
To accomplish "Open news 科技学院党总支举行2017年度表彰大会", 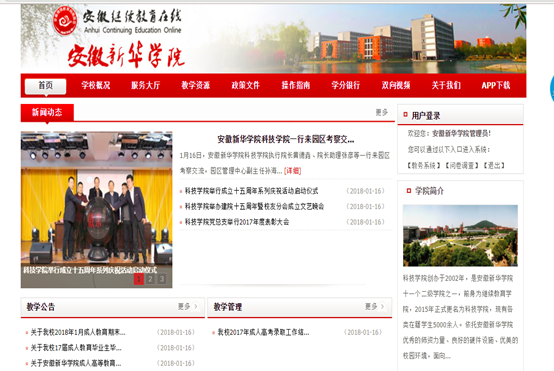I will pyautogui.click(x=237, y=222).
